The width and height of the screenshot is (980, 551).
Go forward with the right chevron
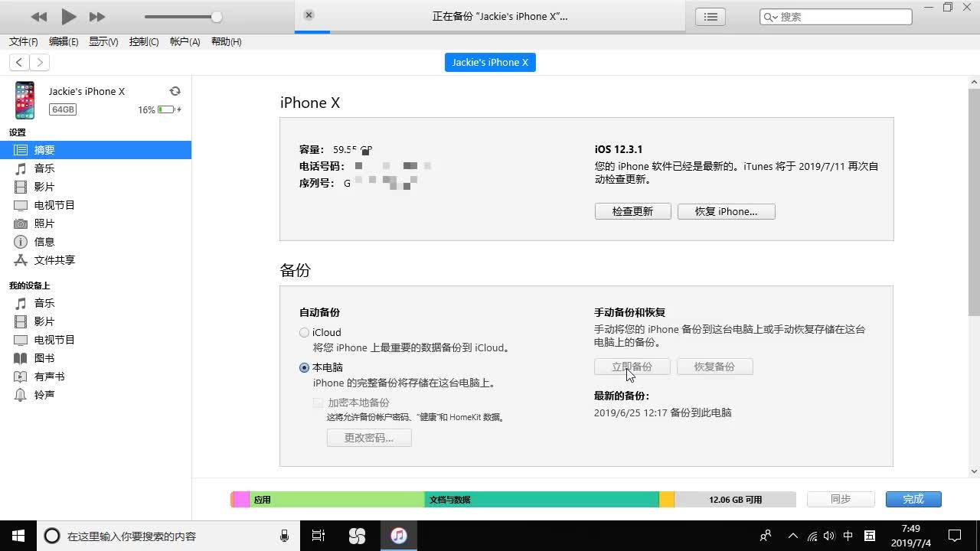click(x=39, y=62)
